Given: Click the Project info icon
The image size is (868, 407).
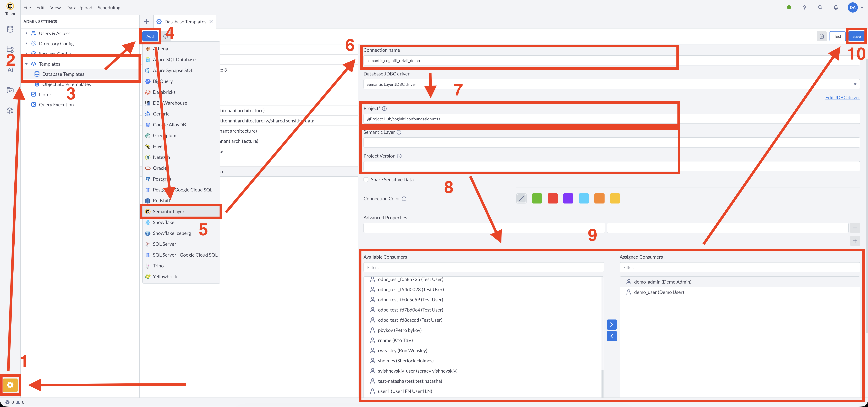Looking at the screenshot, I should (x=384, y=109).
